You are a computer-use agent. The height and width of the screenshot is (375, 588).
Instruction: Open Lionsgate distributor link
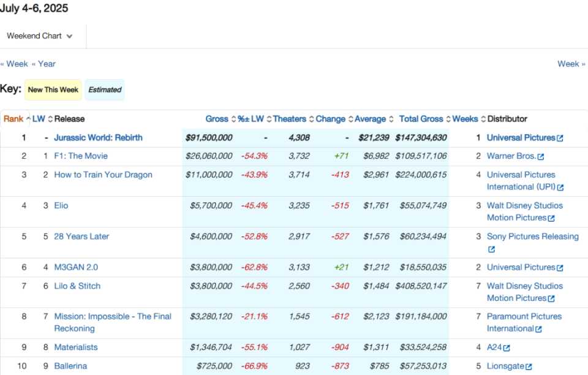(x=505, y=366)
